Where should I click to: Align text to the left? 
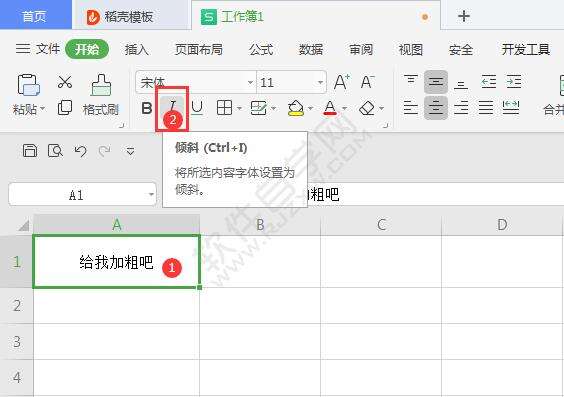[411, 108]
